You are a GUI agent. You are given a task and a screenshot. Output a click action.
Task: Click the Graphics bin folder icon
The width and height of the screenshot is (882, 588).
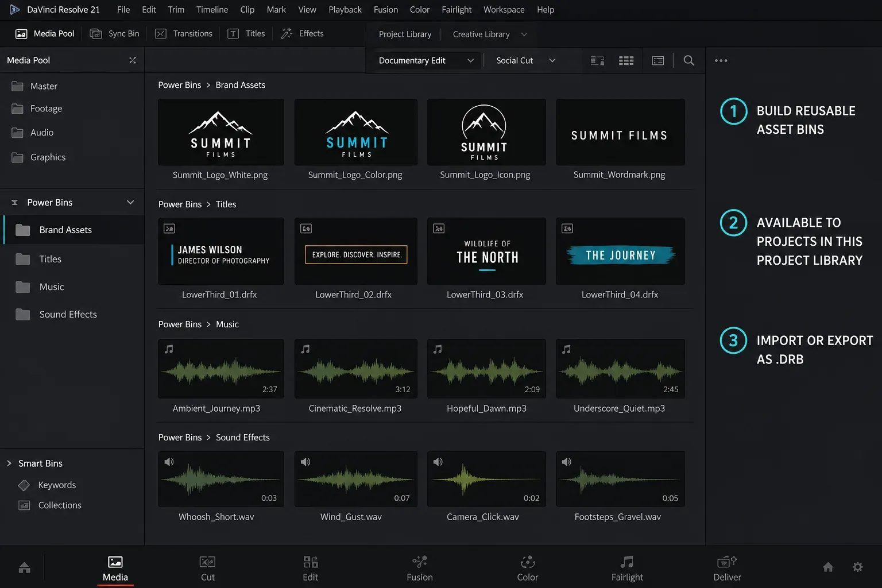(18, 157)
